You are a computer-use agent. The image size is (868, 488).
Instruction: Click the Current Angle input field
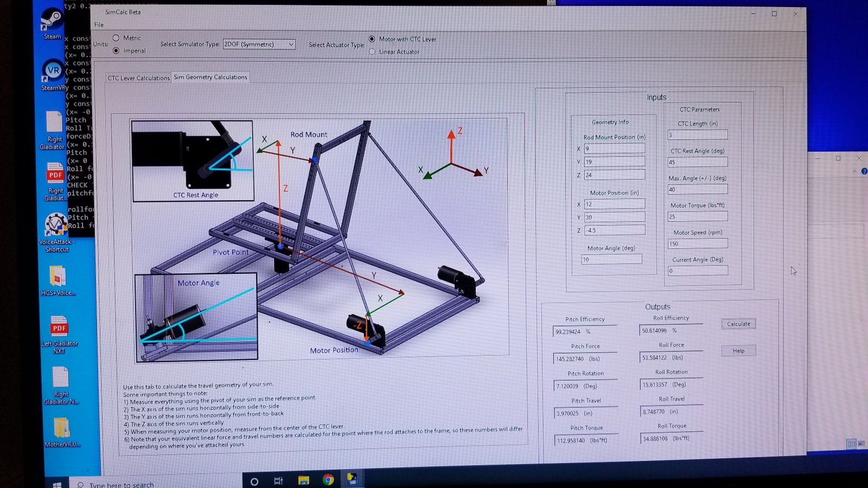pos(698,271)
